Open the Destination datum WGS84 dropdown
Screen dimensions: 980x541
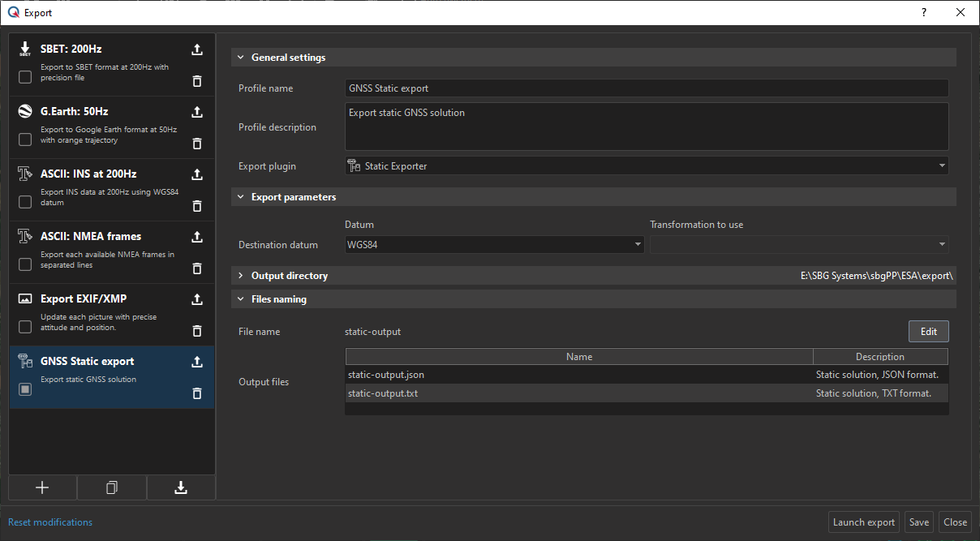(x=494, y=244)
